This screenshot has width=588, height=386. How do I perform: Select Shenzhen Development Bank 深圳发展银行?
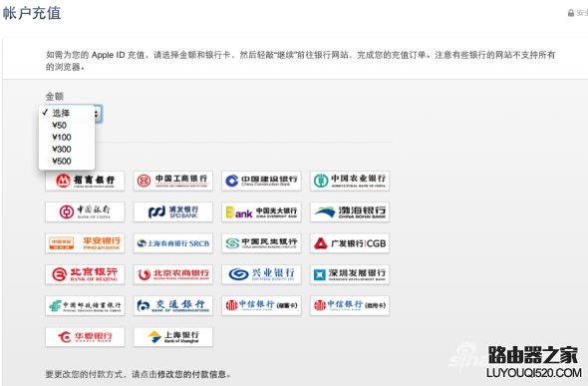pyautogui.click(x=350, y=274)
